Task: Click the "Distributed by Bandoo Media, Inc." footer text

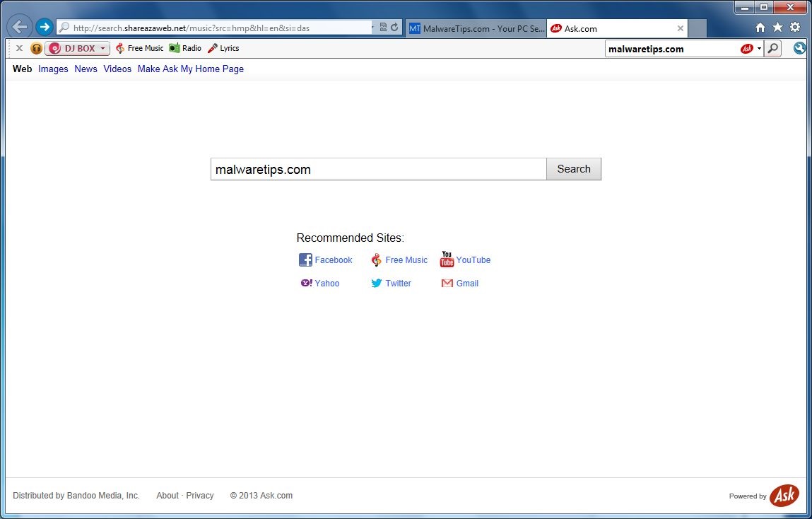Action: pos(76,496)
